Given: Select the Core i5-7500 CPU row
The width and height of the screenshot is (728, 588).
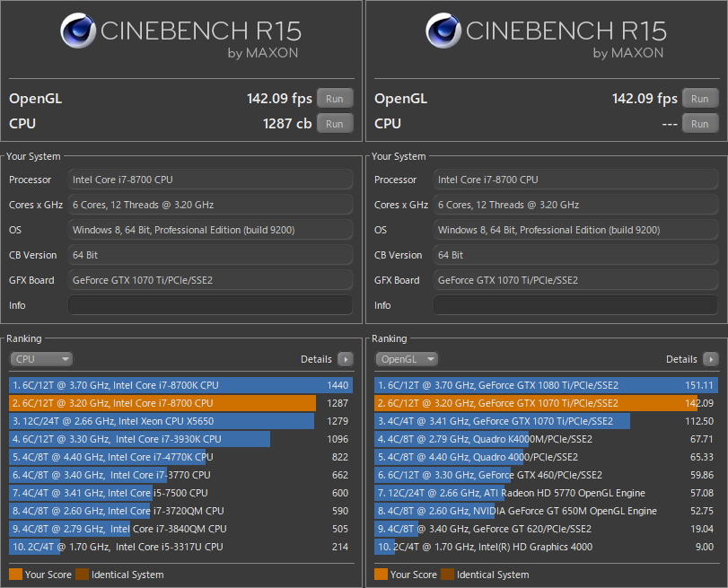Looking at the screenshot, I should [180, 493].
